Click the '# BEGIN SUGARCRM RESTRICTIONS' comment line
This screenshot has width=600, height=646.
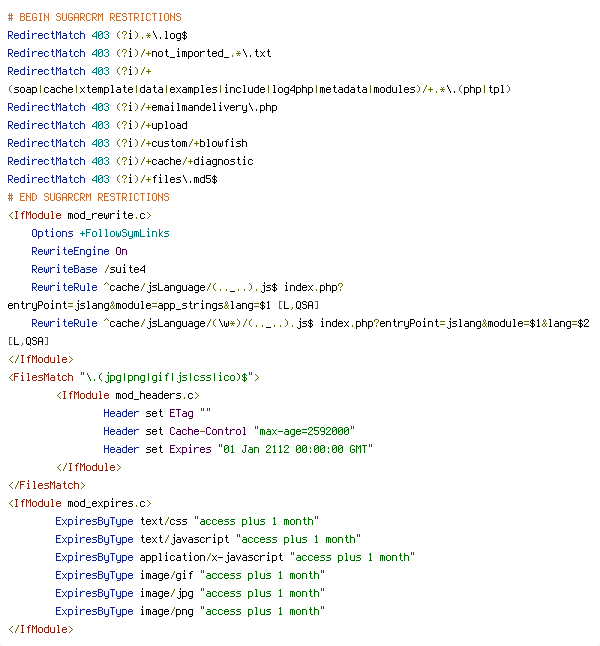[x=94, y=17]
